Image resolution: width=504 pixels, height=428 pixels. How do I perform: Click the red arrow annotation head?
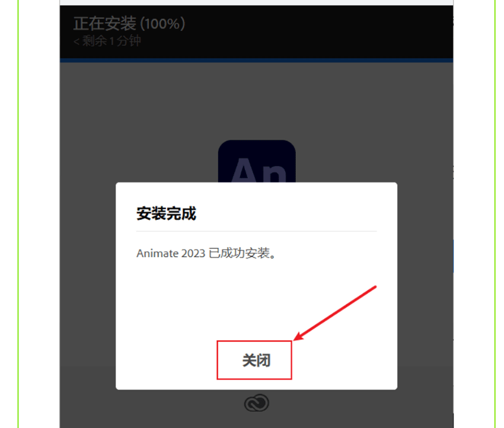(299, 336)
